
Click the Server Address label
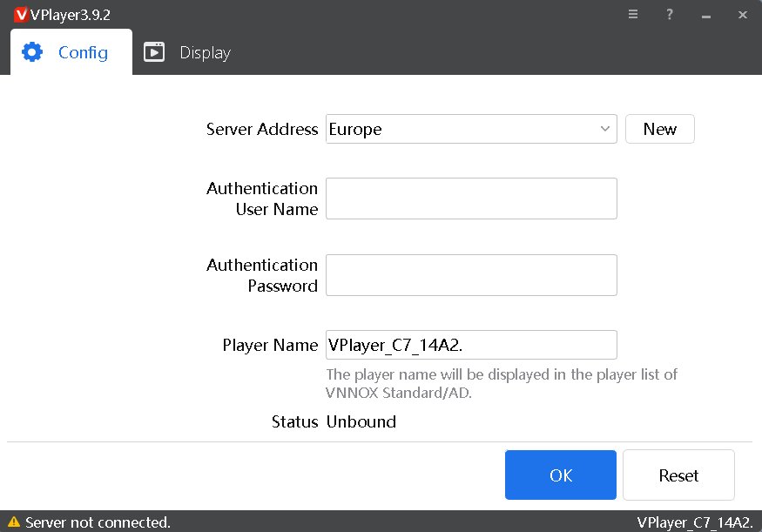[x=262, y=129]
